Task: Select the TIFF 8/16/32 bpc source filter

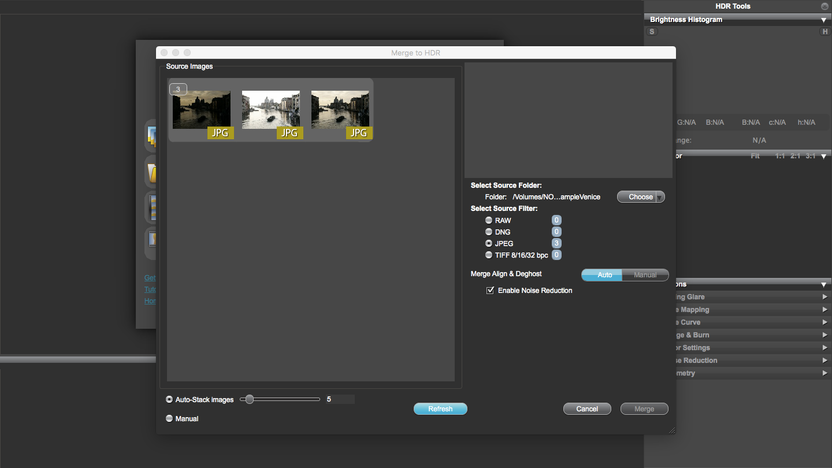Action: pos(489,255)
